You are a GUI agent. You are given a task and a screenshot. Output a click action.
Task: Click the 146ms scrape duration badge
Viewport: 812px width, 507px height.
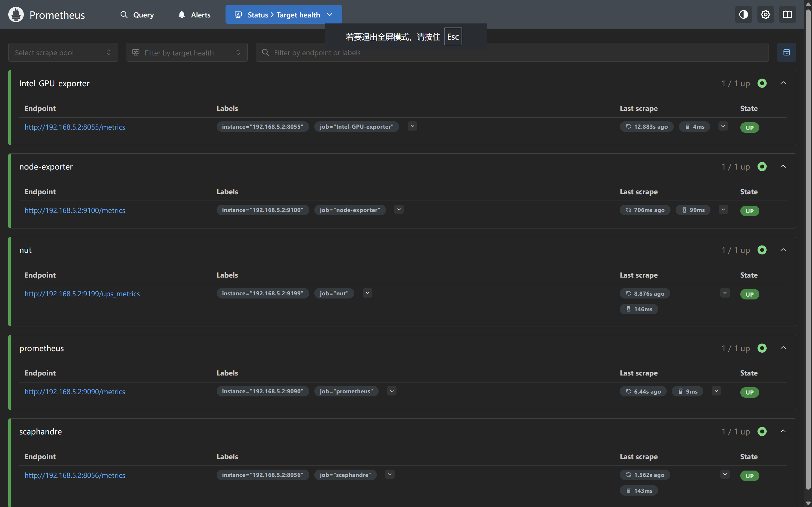[639, 309]
